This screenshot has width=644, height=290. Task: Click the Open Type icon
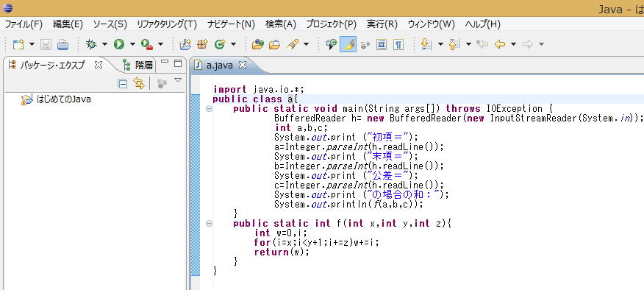coord(257,44)
